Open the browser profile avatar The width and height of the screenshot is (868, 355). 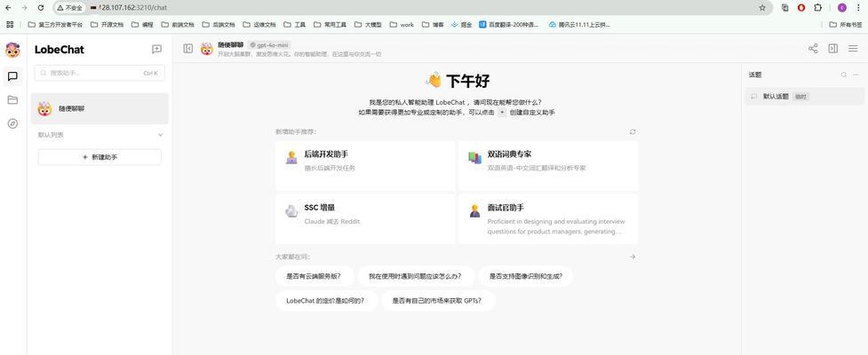pyautogui.click(x=842, y=8)
